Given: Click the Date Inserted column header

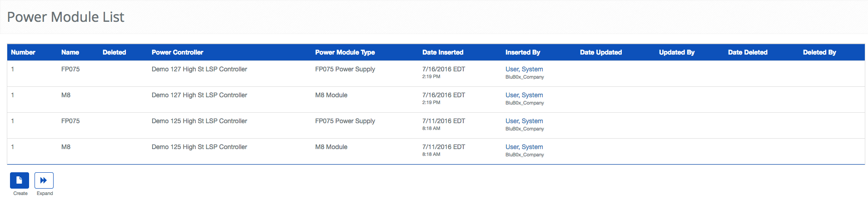Looking at the screenshot, I should [x=442, y=52].
